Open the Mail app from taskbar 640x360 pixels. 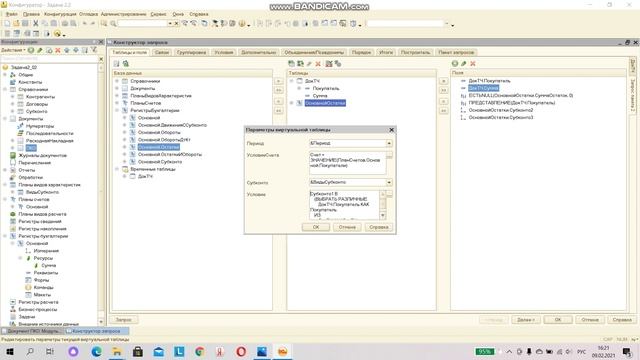coord(159,351)
